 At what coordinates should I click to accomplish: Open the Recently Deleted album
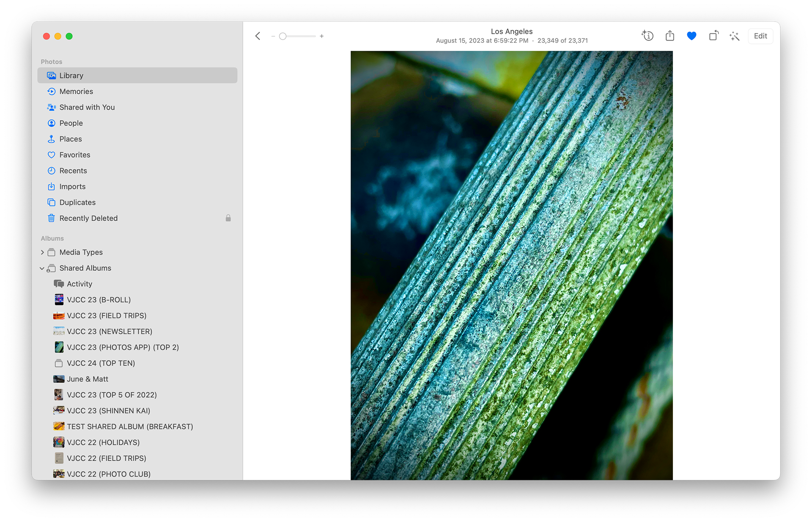[x=137, y=218]
